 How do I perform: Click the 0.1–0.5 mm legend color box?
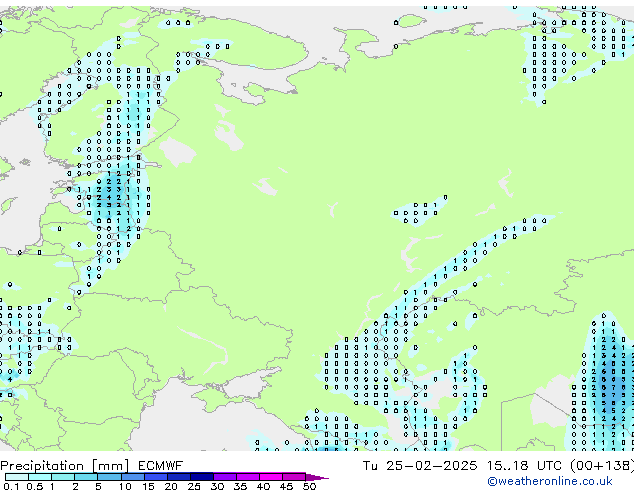17,477
